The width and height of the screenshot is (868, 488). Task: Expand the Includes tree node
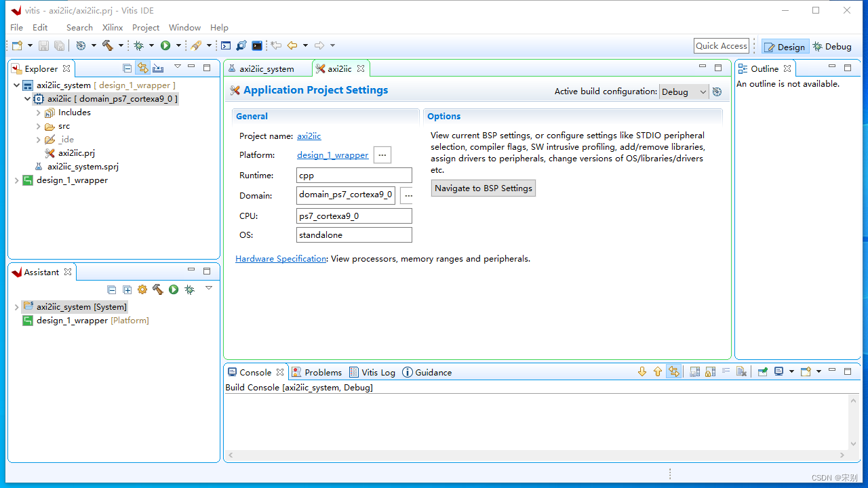pos(39,113)
